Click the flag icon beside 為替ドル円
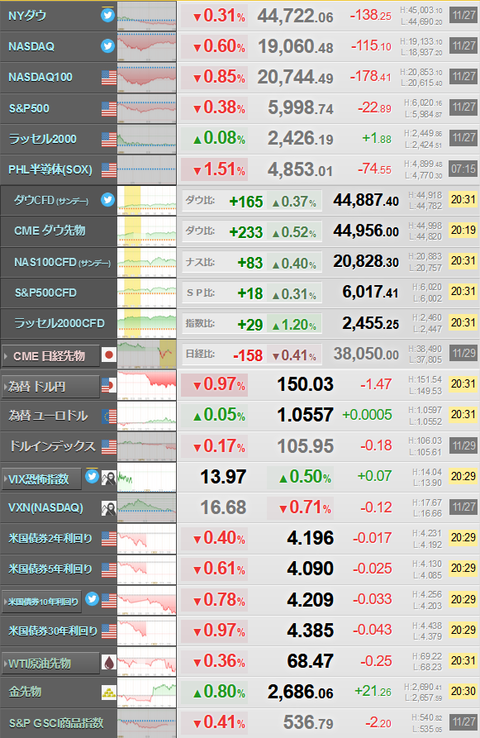The image size is (480, 738). click(109, 386)
